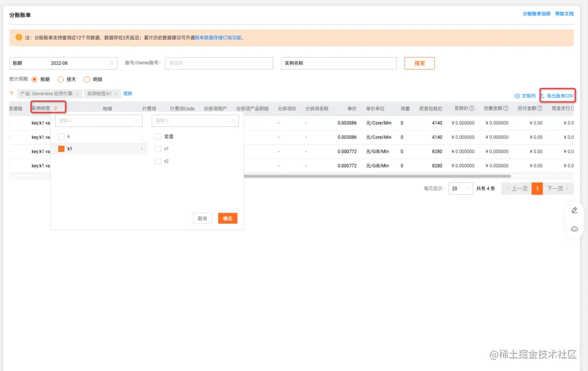Check the 全选 select-all checkbox

pos(158,137)
